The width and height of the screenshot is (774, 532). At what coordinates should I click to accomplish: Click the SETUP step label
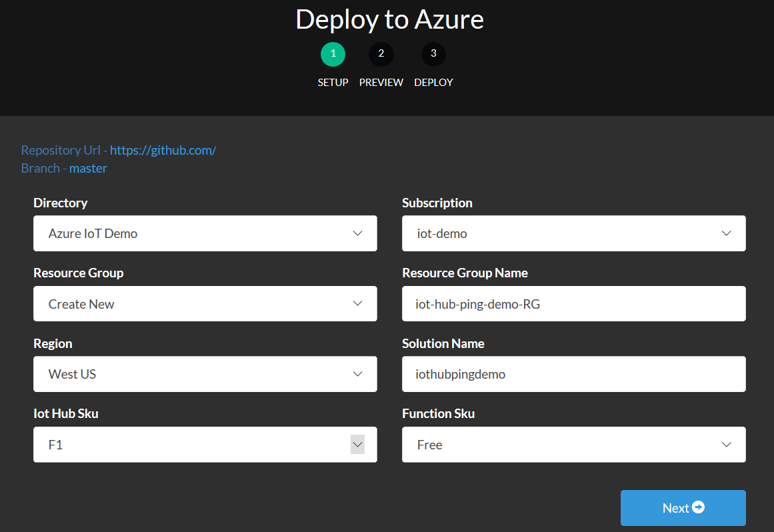click(x=333, y=83)
